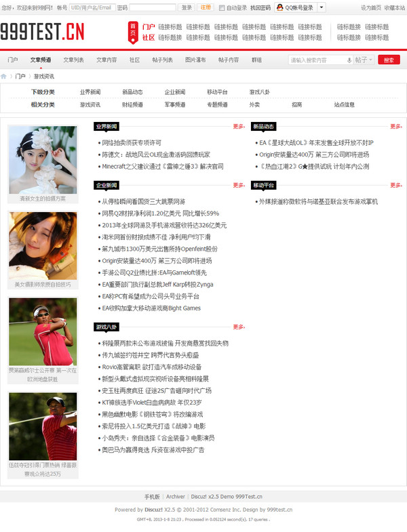
Task: Select 新品动态 sub-category
Action: (132, 92)
